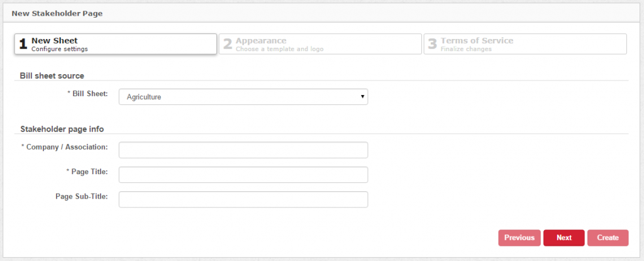Click the "Page Sub-Title:" label
Image resolution: width=644 pixels, height=261 pixels.
tap(82, 196)
